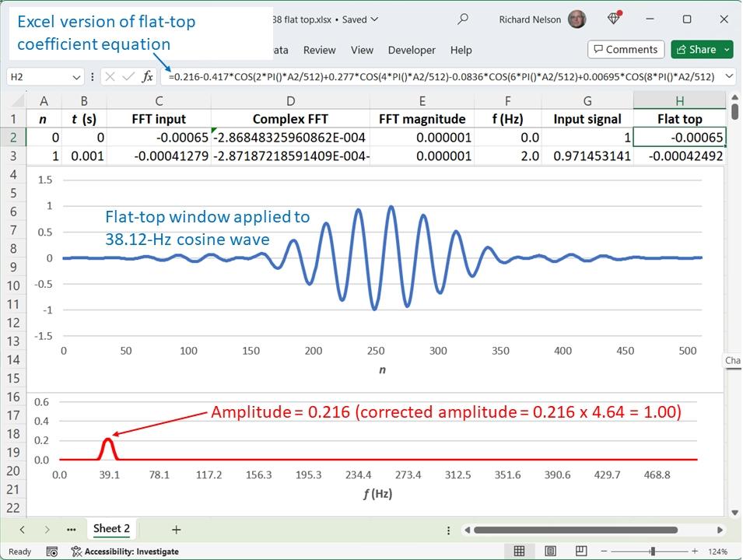743x560 pixels.
Task: Click the macro recording icon in status bar
Action: [x=51, y=551]
